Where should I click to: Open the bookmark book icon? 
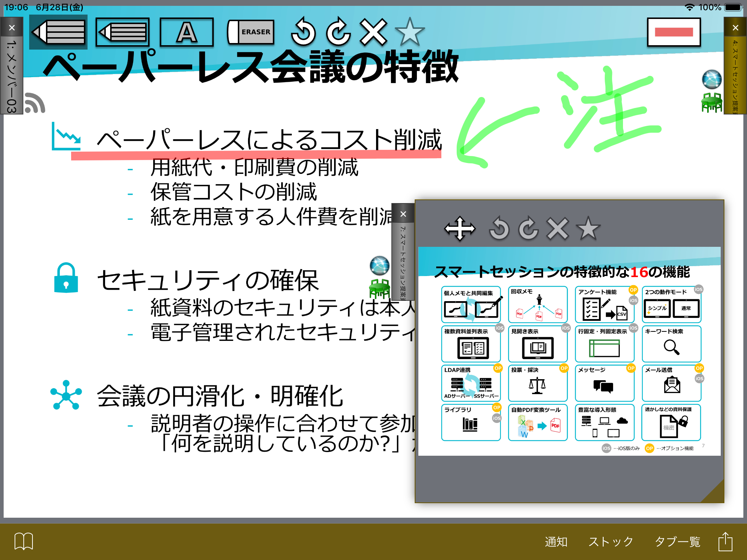(24, 541)
